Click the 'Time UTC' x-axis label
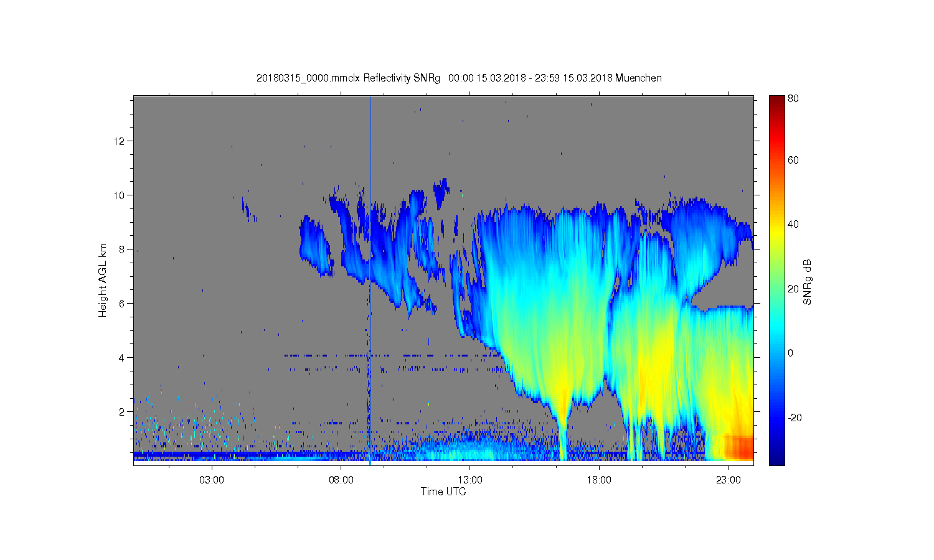Viewport: 934px width, 560px height. coord(443,492)
